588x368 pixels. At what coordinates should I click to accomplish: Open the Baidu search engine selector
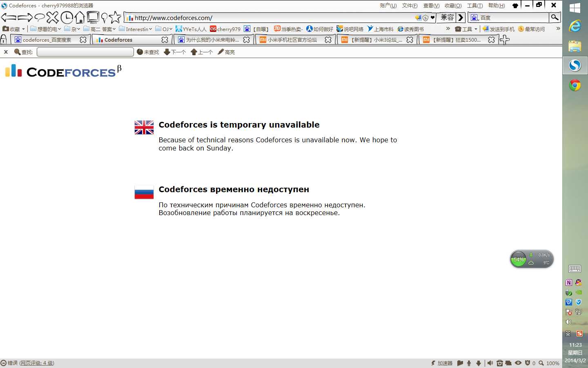tap(476, 18)
